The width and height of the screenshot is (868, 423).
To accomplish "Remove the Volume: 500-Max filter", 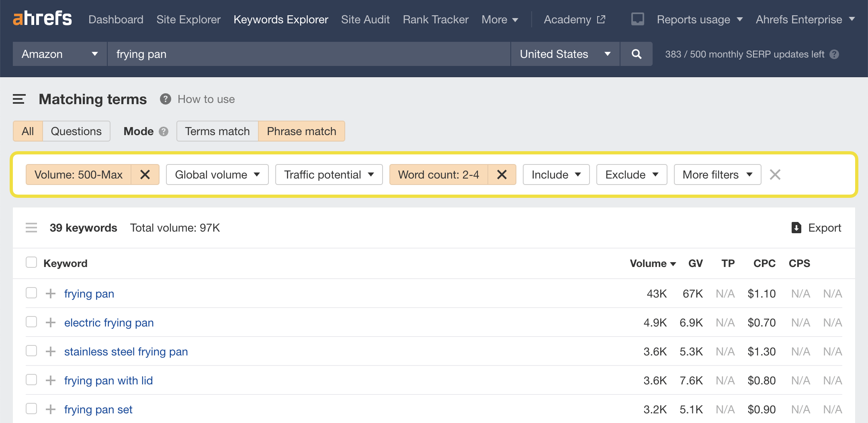I will [145, 175].
